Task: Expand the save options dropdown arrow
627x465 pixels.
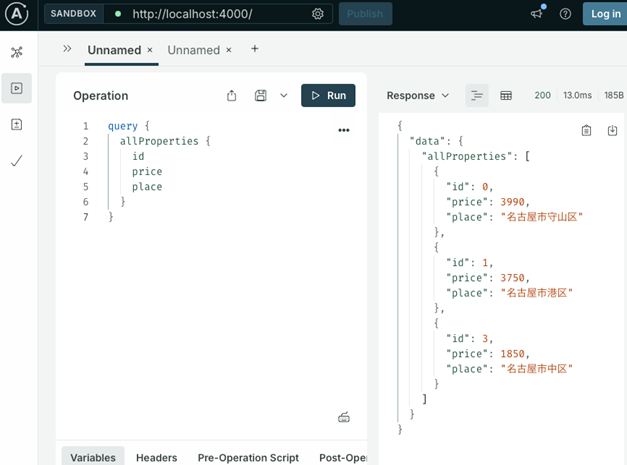Action: coord(284,96)
